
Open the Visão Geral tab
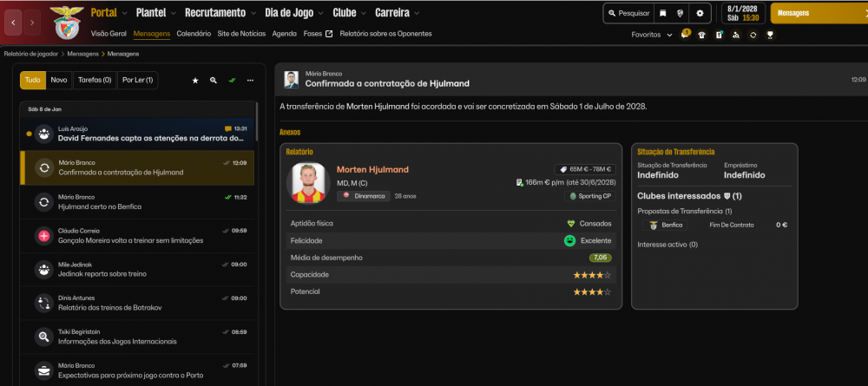(x=110, y=34)
